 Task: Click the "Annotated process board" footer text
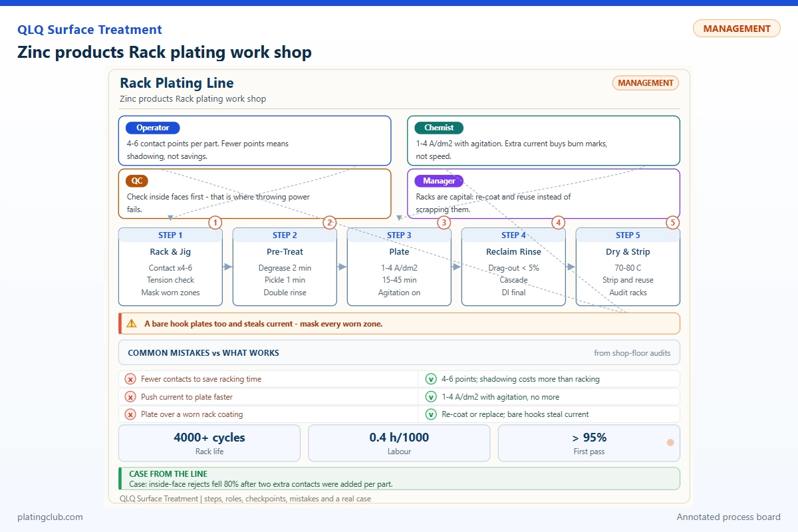729,517
